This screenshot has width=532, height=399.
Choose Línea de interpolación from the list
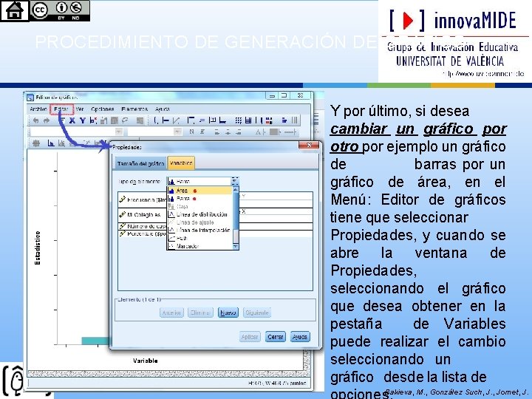tap(200, 230)
